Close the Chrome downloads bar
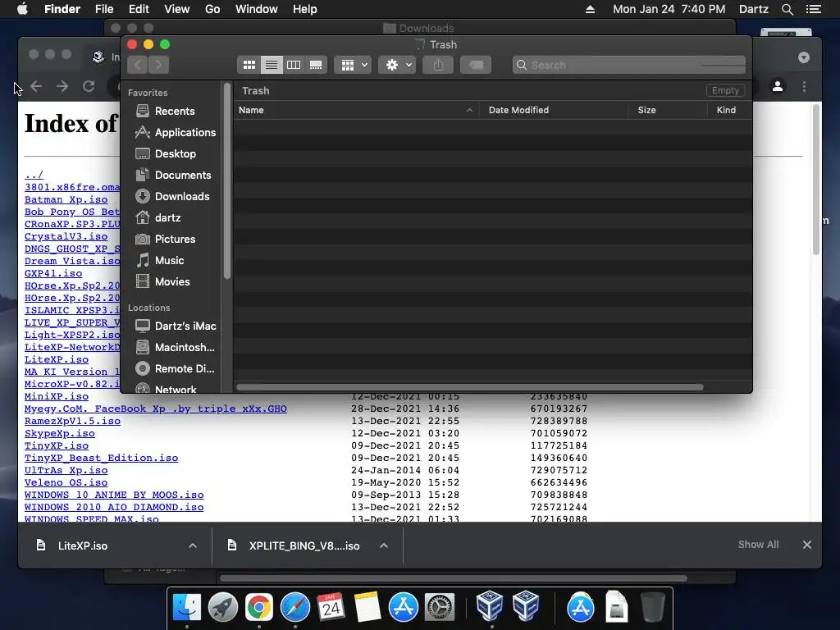Image resolution: width=840 pixels, height=630 pixels. point(807,545)
